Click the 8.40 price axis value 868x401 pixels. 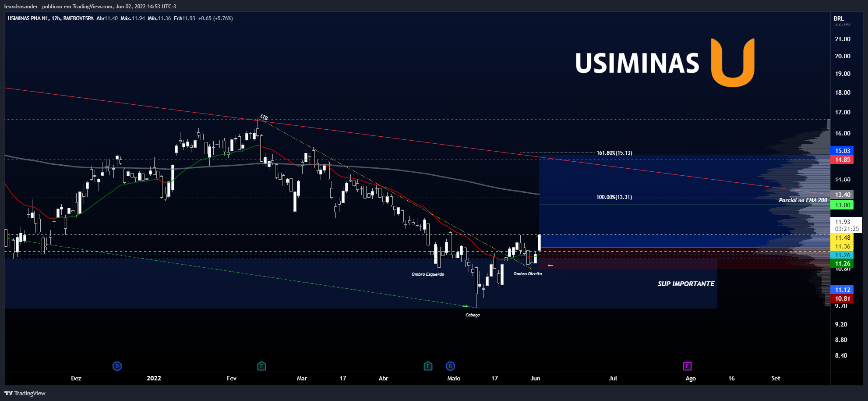click(841, 355)
